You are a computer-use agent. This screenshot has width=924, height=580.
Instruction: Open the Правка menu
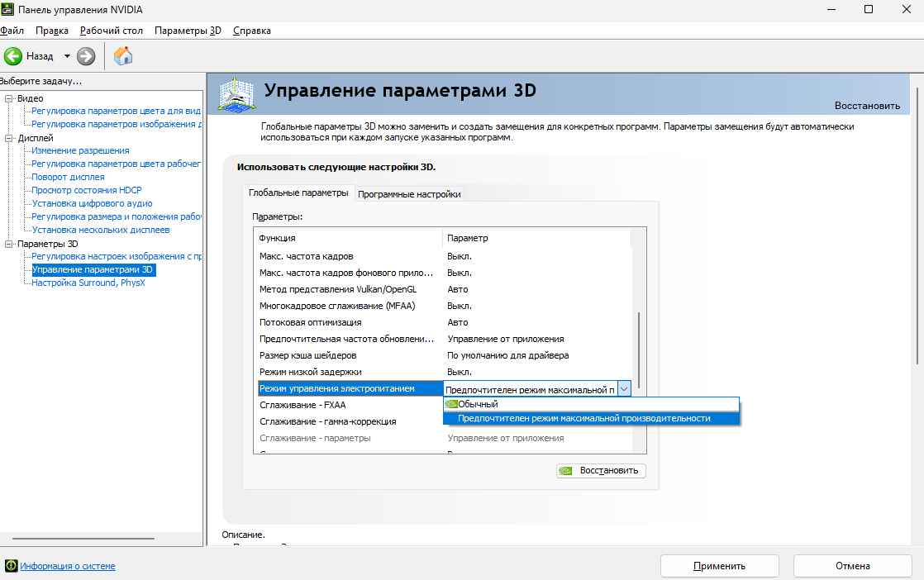pos(52,31)
